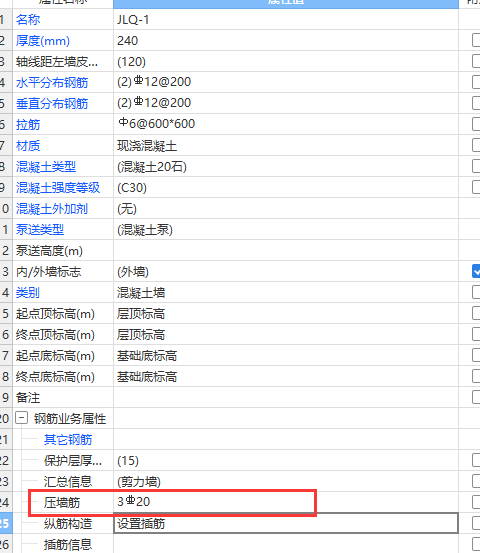Tick the checkbox in the 水平分布钢筋 row
Screen dimensions: 480x553
pyautogui.click(x=476, y=82)
